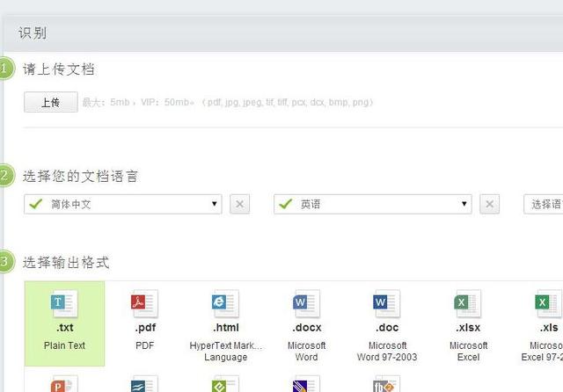Open the 英语 language dropdown

click(x=372, y=204)
